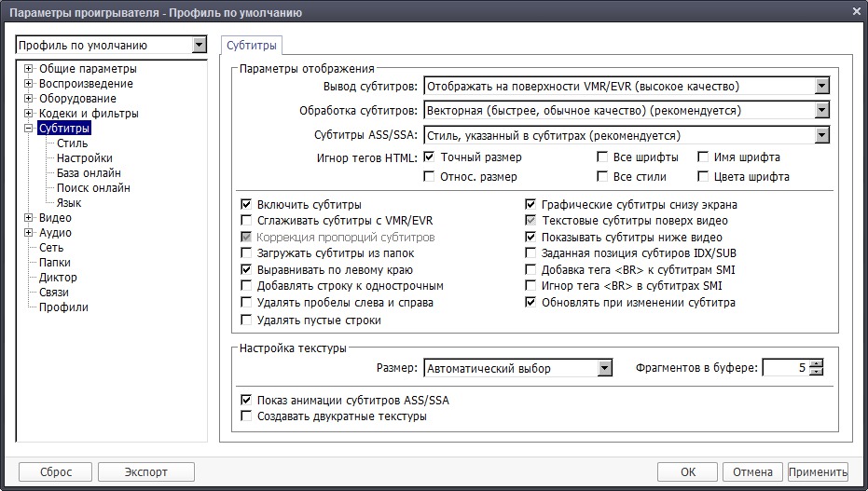Expand the Общие параметры tree node
Viewport: 868px width, 491px height.
pyautogui.click(x=29, y=69)
